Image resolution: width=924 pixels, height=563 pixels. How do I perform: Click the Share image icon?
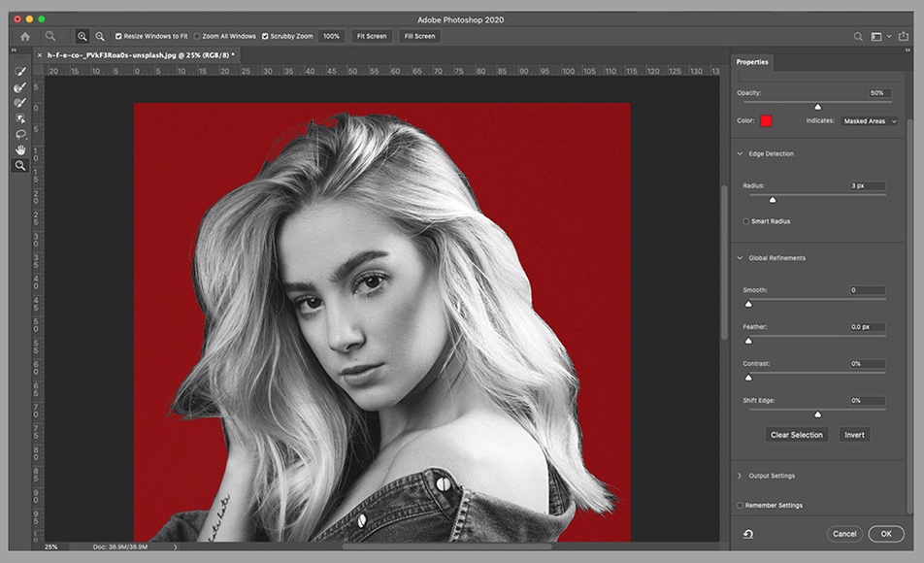(904, 37)
